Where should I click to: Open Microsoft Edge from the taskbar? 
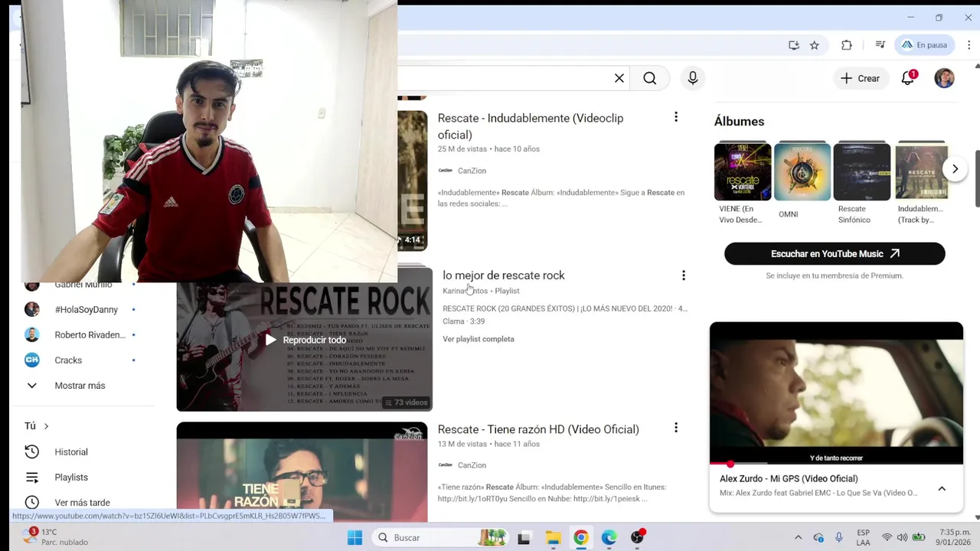tap(609, 537)
